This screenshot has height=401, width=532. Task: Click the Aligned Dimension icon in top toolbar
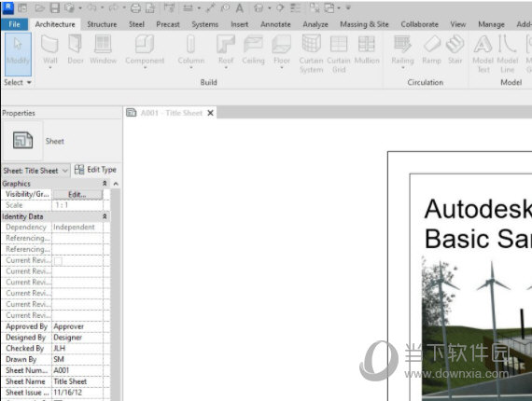(210, 7)
